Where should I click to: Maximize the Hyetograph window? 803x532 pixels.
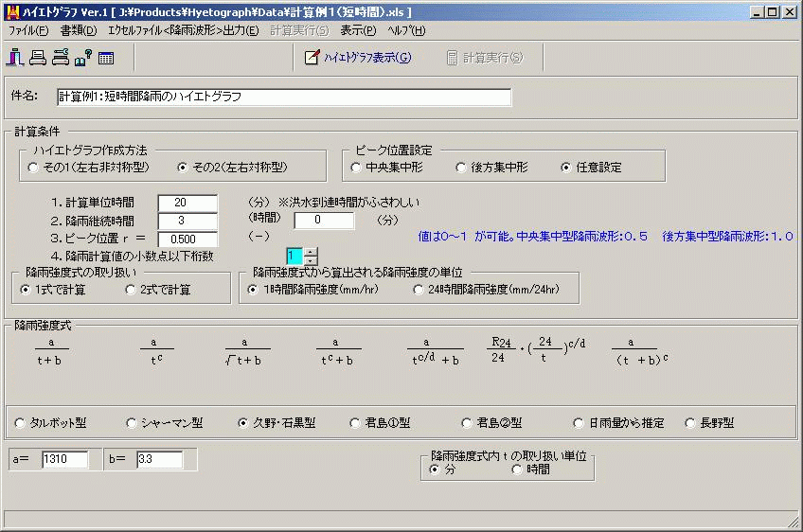point(773,11)
